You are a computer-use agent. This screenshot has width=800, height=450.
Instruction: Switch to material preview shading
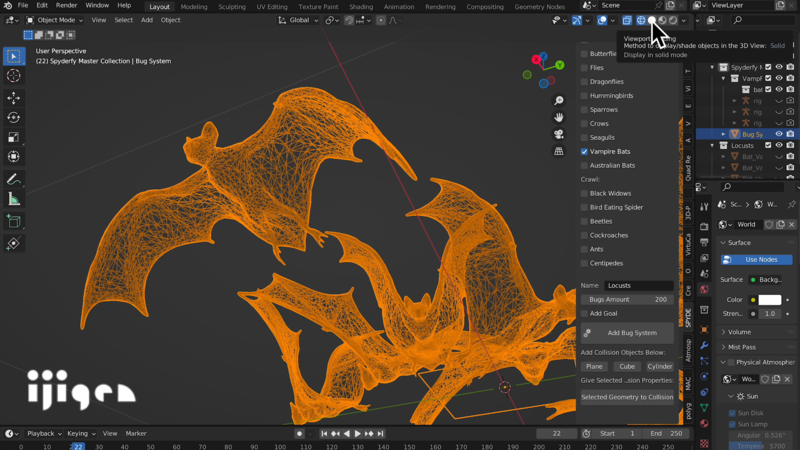[x=663, y=20]
